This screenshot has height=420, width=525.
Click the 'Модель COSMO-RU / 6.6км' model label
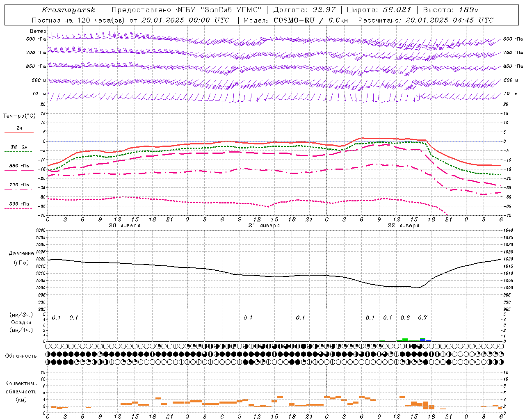click(295, 20)
